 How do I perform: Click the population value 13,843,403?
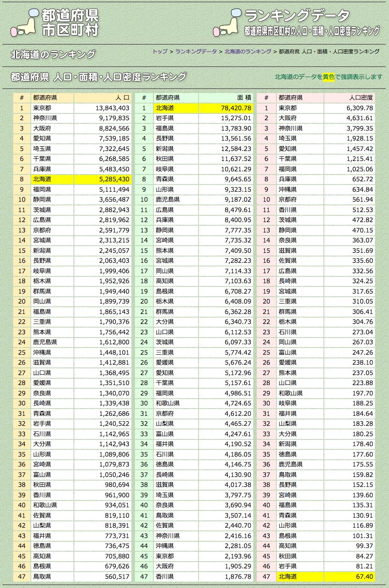click(x=113, y=108)
